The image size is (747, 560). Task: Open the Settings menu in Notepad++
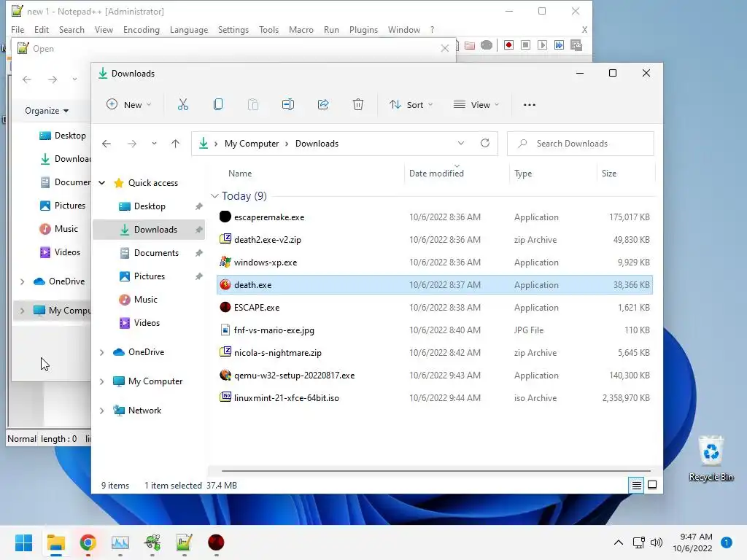(x=233, y=29)
